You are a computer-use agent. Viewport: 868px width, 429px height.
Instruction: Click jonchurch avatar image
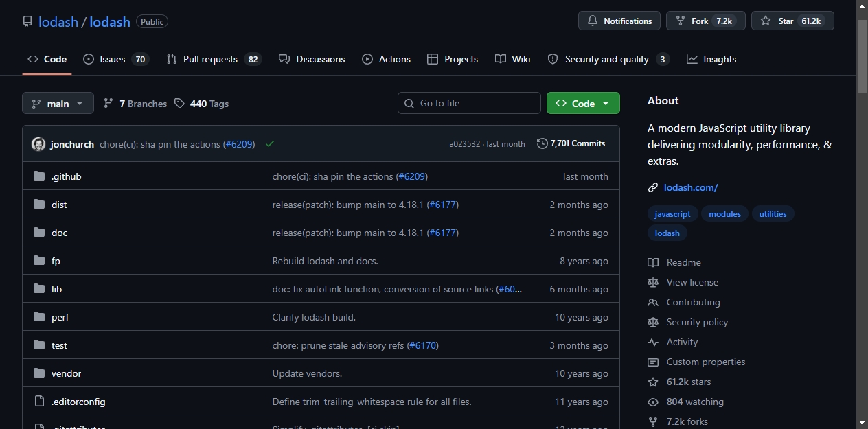click(x=38, y=144)
